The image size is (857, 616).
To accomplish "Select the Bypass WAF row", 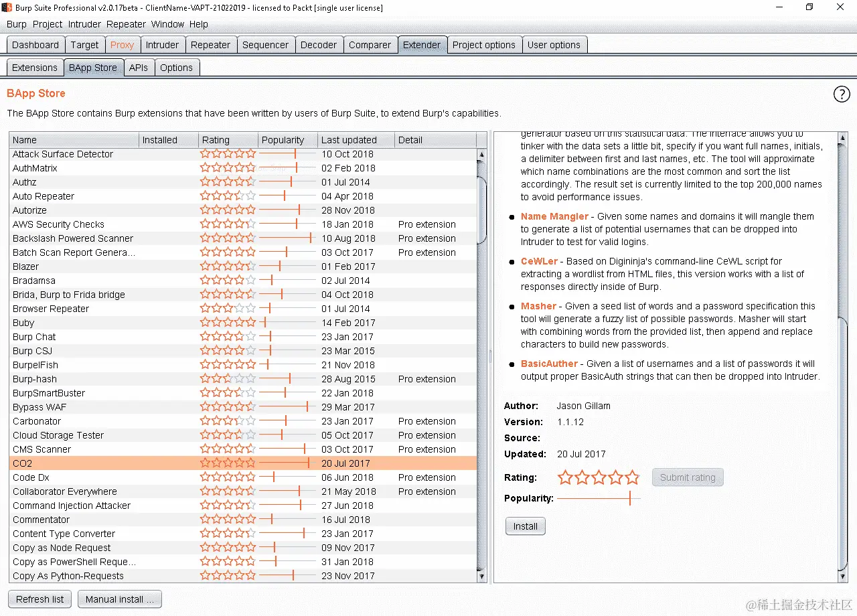I will point(243,407).
